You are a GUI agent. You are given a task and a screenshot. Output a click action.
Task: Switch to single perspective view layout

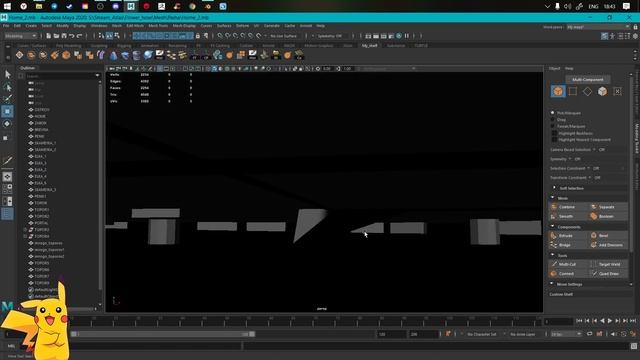(7, 177)
